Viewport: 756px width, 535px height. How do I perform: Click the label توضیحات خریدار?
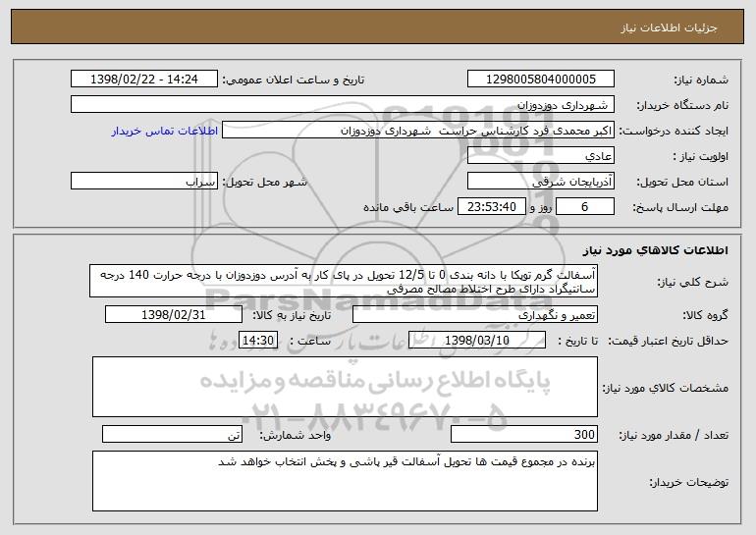point(689,482)
